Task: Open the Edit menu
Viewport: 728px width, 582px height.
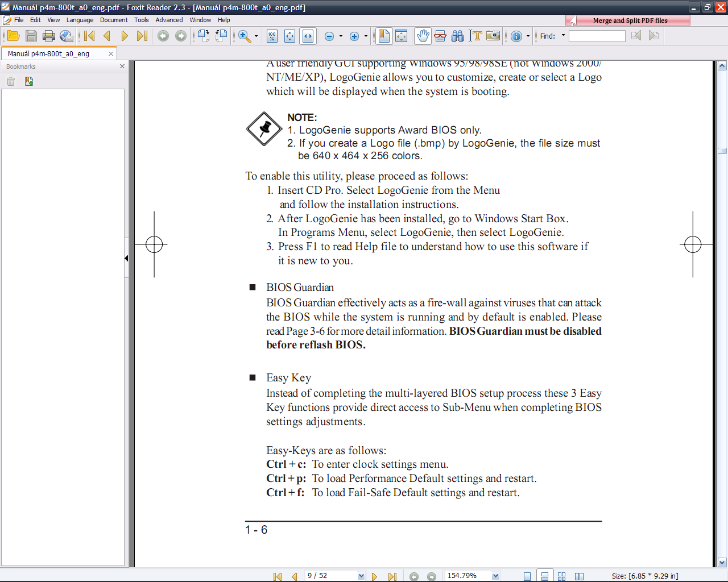Action: pos(35,20)
